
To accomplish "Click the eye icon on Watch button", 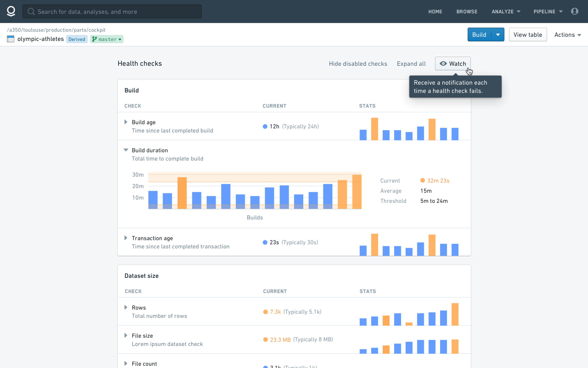I will [x=443, y=64].
